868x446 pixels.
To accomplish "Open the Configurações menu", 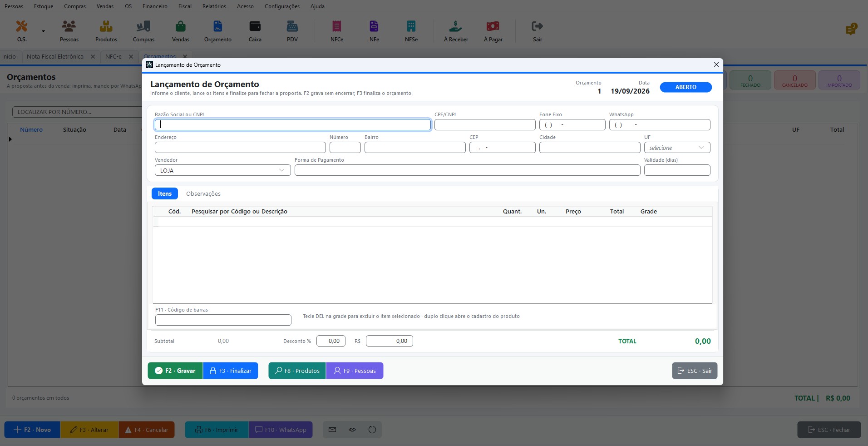I will click(x=282, y=6).
